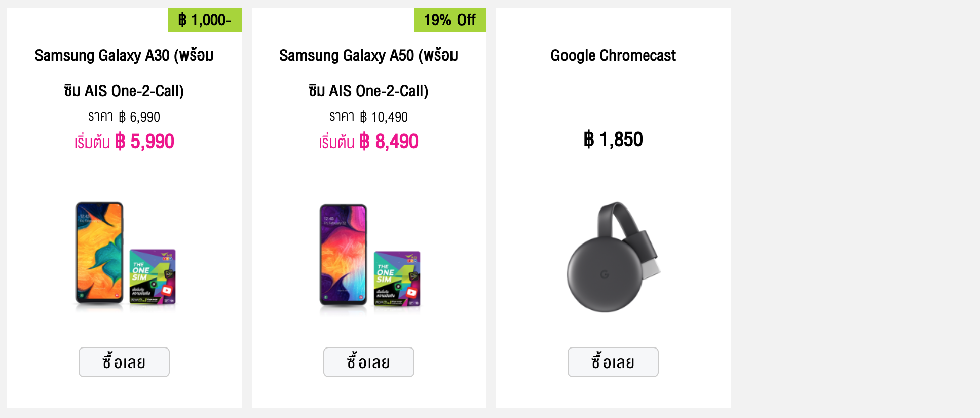Open the Samsung Galaxy A50 product title
The width and height of the screenshot is (980, 418).
pos(368,56)
